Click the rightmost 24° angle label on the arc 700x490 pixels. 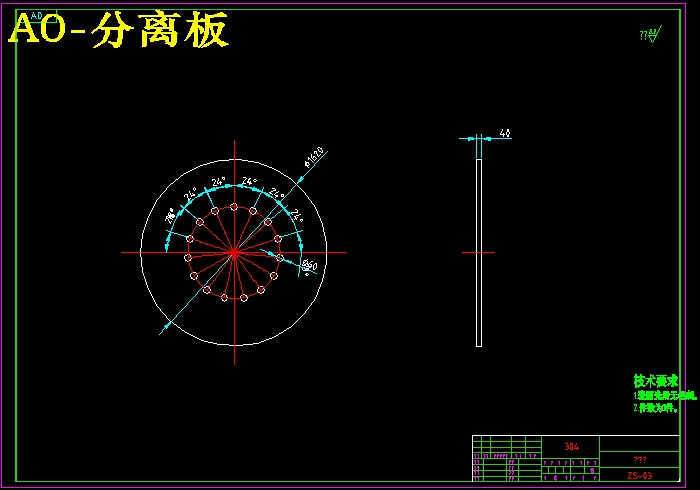pyautogui.click(x=296, y=215)
